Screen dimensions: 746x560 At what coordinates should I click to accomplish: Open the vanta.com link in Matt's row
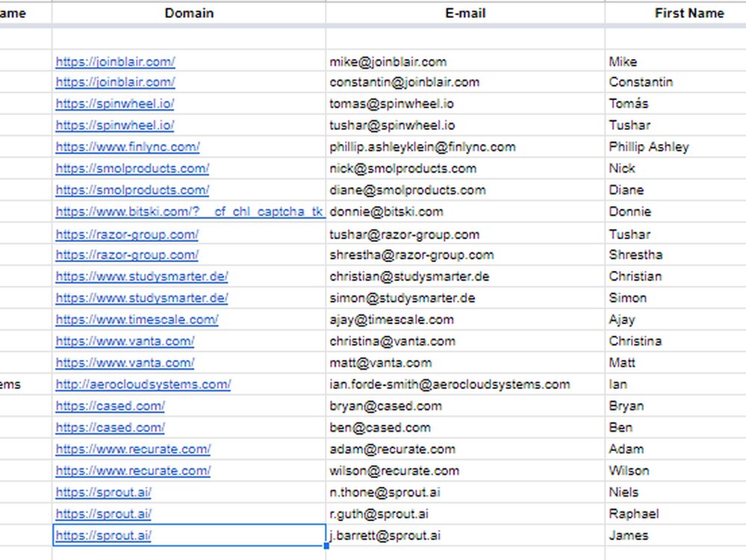click(125, 363)
